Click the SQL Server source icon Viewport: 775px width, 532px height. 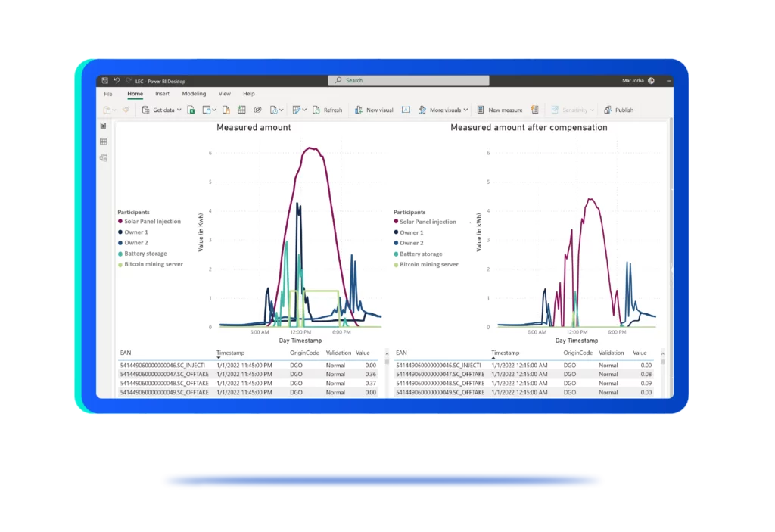(x=226, y=110)
